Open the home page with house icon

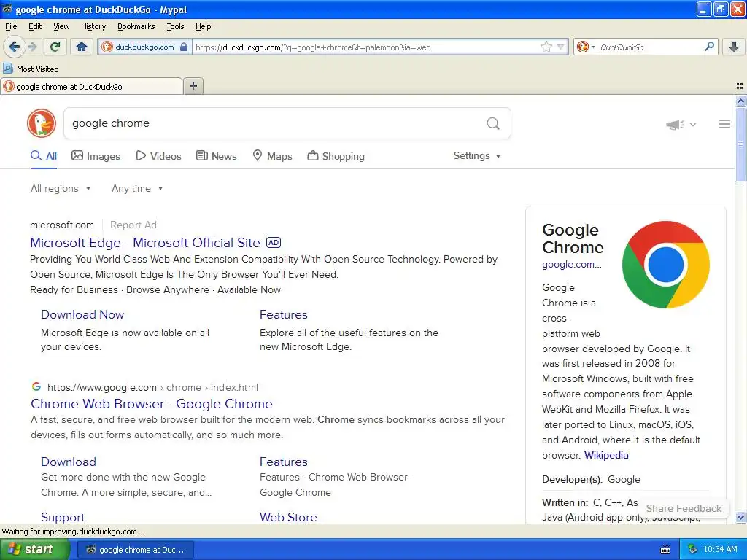82,47
